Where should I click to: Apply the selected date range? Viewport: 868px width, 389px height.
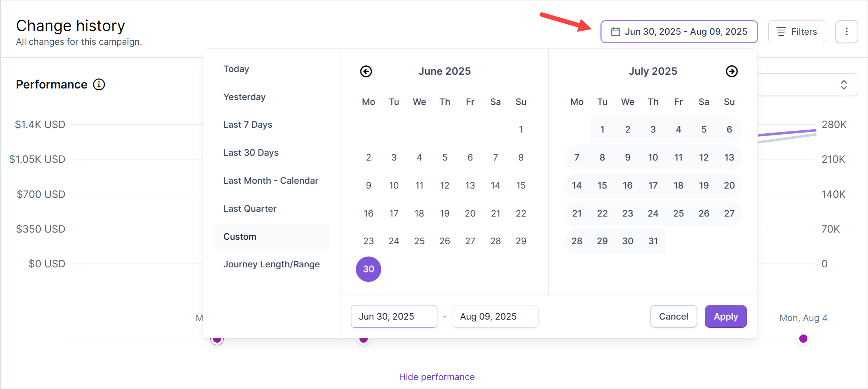click(725, 317)
